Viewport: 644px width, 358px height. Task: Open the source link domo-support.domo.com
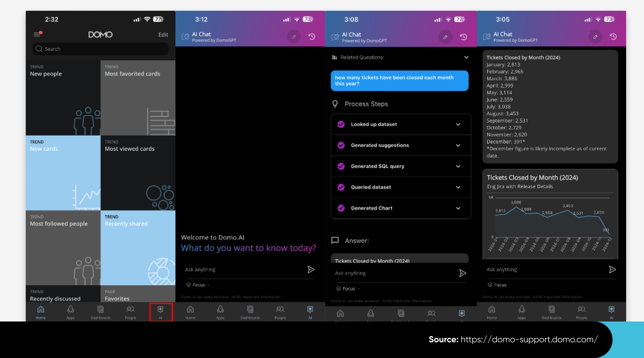(529, 339)
